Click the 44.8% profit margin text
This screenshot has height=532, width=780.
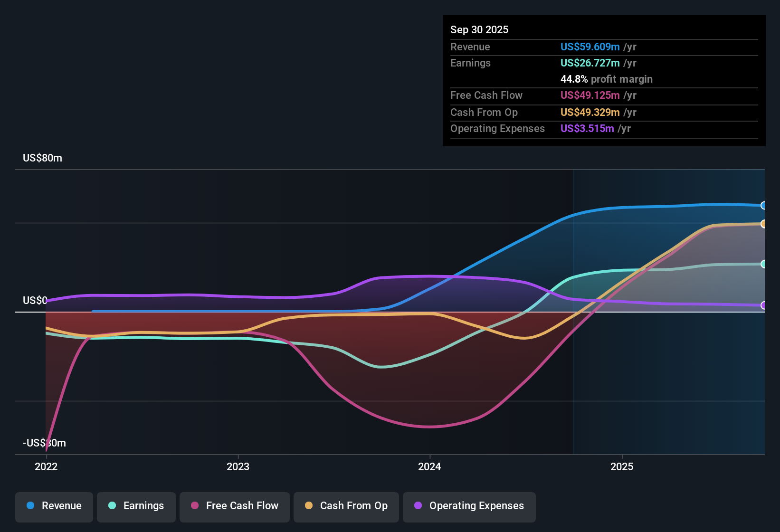(607, 79)
